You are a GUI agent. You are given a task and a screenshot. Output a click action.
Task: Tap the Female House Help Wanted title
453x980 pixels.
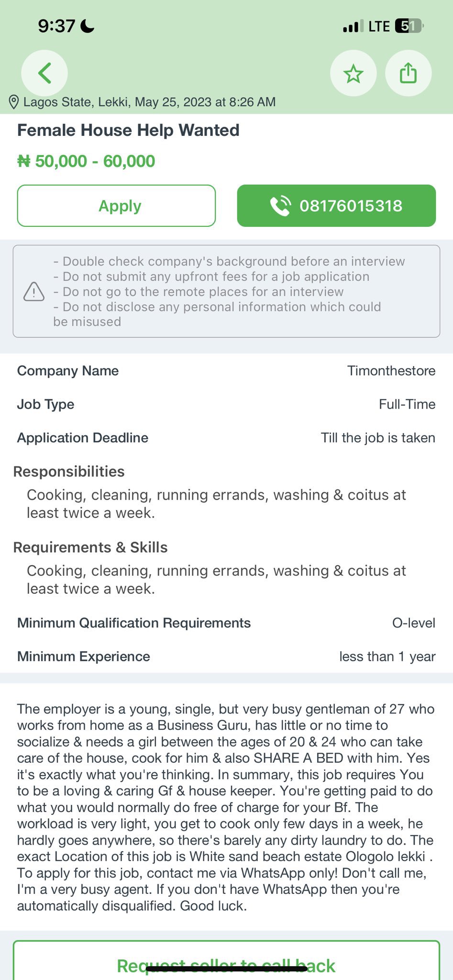click(x=128, y=130)
